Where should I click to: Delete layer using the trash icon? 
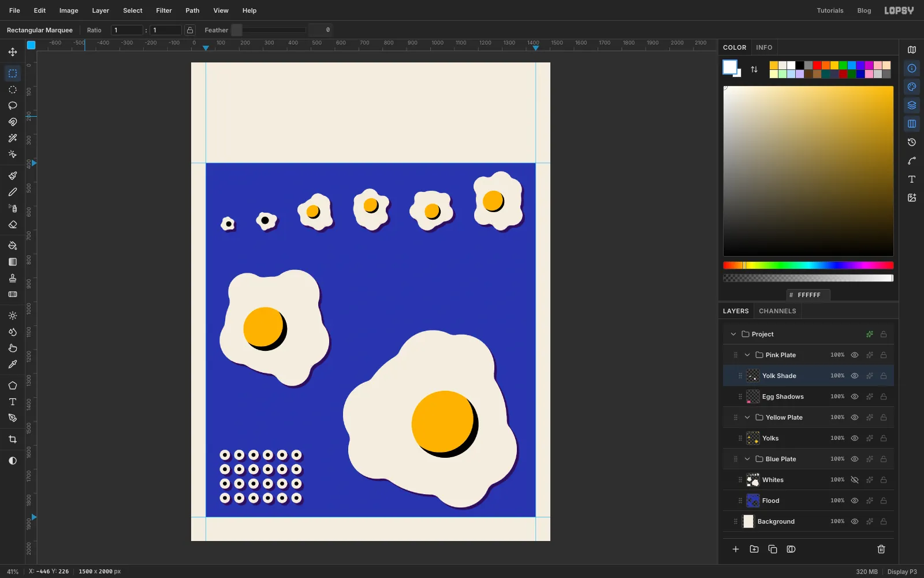click(x=881, y=549)
